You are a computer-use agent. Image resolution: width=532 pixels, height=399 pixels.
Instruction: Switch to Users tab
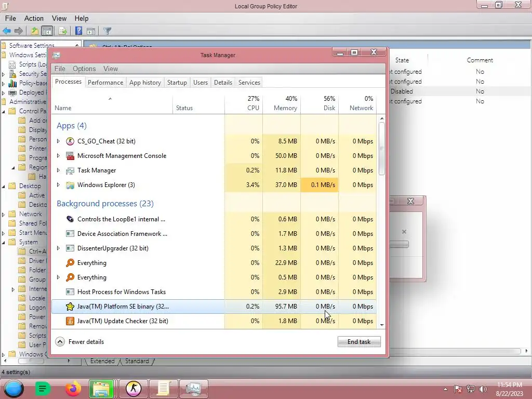pyautogui.click(x=200, y=83)
